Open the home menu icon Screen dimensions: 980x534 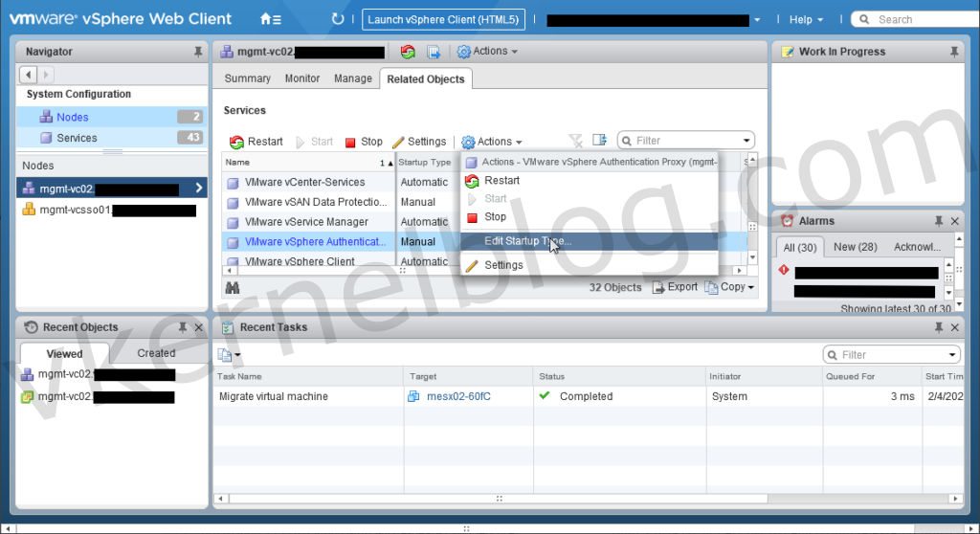(x=271, y=19)
